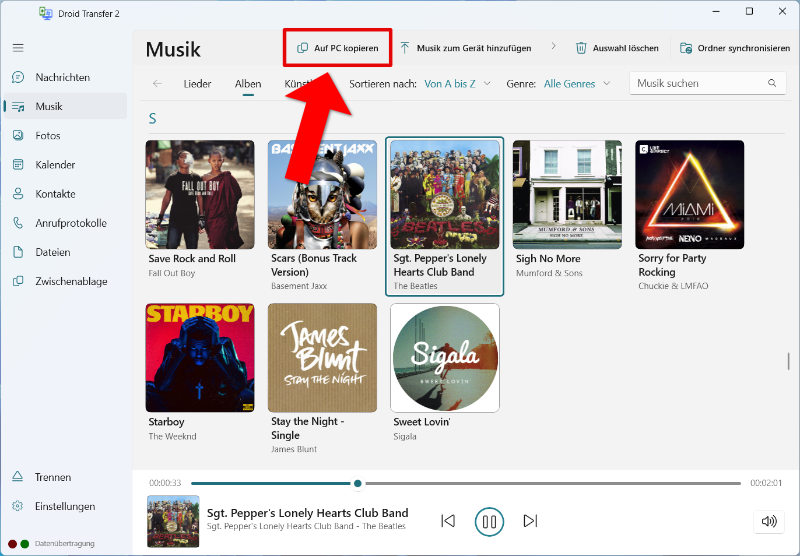Click the Kontakte person icon
The width and height of the screenshot is (800, 556).
coord(18,193)
